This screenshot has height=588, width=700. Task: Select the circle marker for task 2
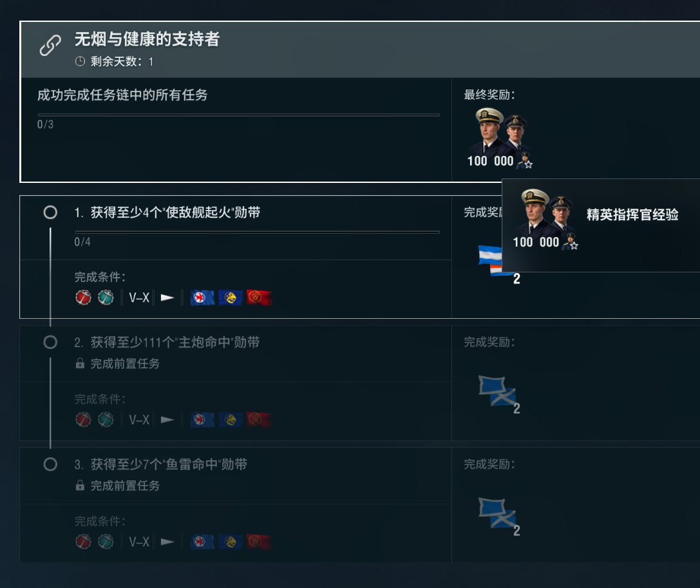coord(50,343)
